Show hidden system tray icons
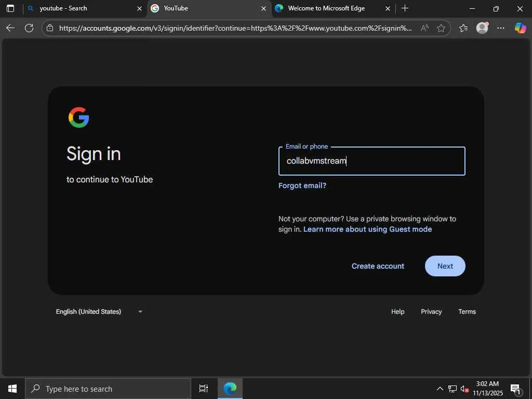Viewport: 532px width, 399px height. (x=440, y=389)
